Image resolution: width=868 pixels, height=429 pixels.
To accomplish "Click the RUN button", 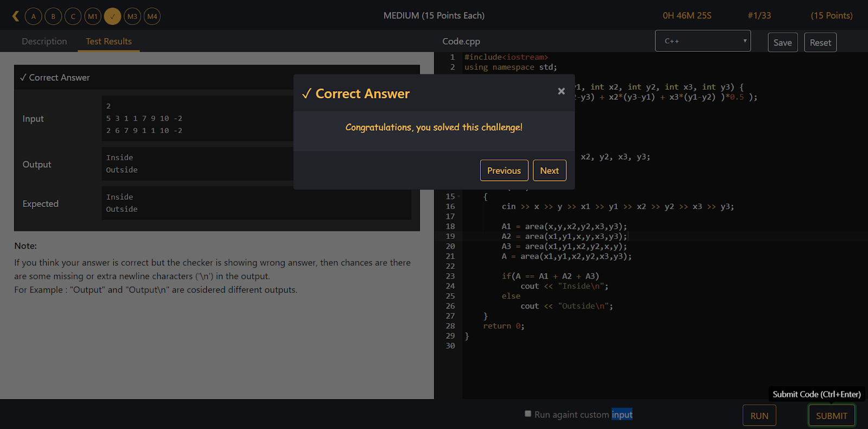I will click(x=759, y=416).
